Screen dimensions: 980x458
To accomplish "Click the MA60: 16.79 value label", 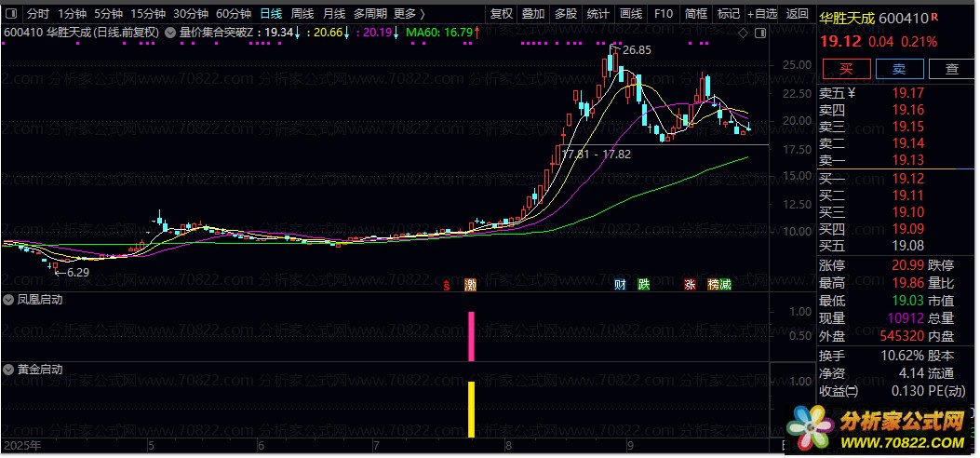I will tap(438, 33).
